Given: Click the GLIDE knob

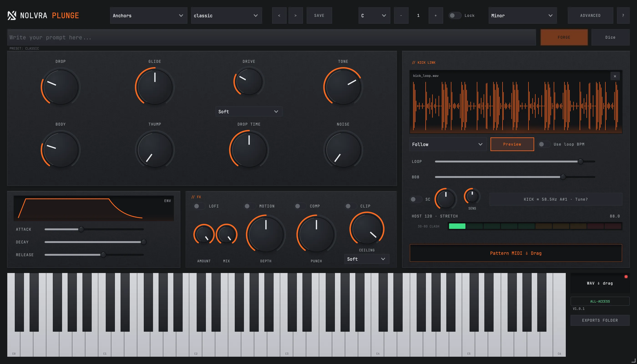Looking at the screenshot, I should coord(155,87).
